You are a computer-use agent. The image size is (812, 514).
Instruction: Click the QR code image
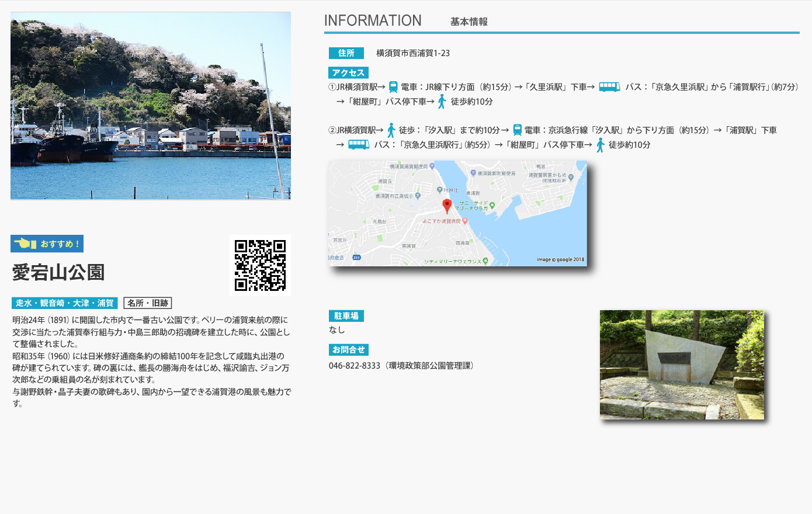260,265
